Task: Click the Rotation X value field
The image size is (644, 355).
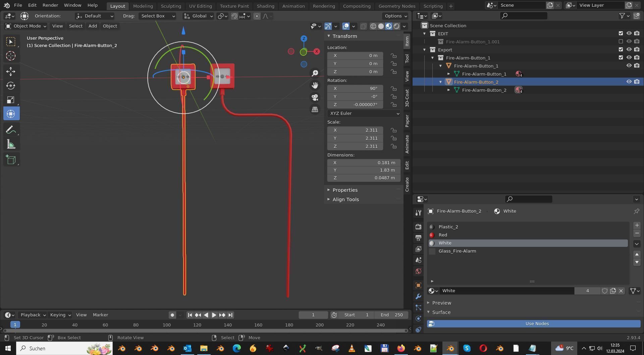Action: (x=355, y=89)
